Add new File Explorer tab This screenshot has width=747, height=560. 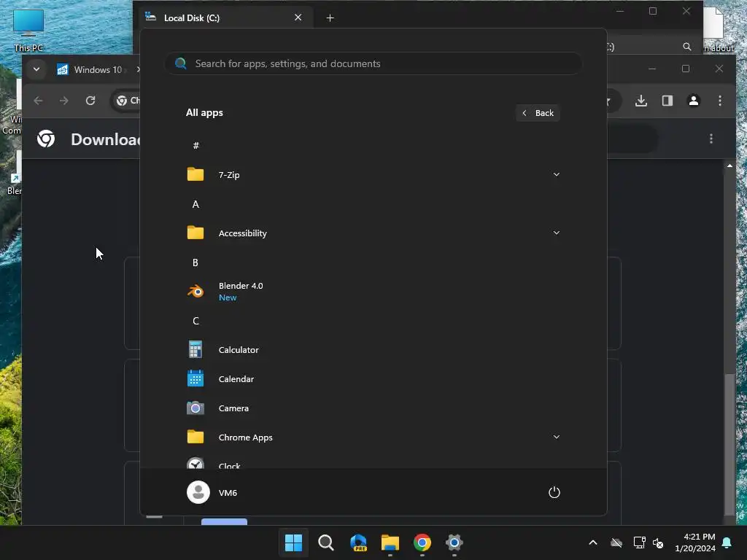[x=330, y=18]
